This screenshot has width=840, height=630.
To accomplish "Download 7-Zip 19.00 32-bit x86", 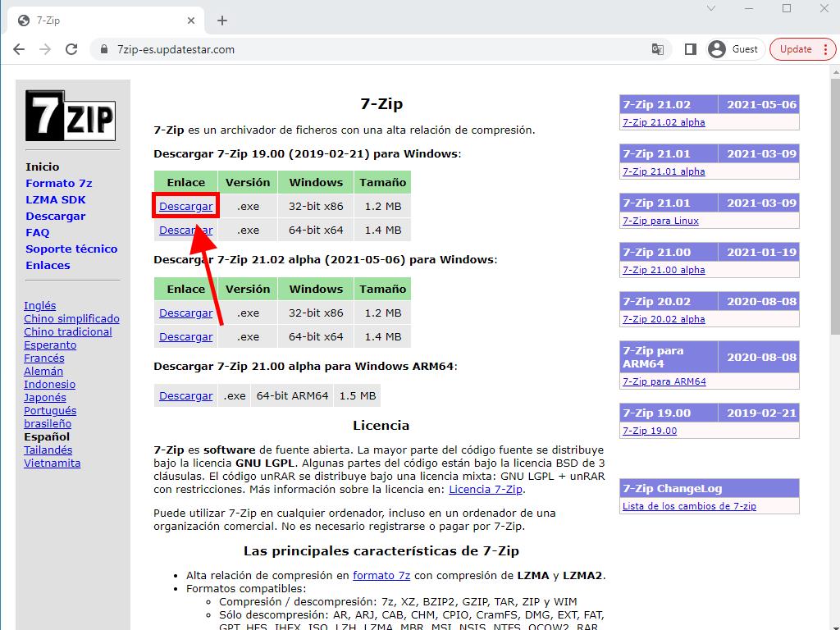I will (x=185, y=206).
